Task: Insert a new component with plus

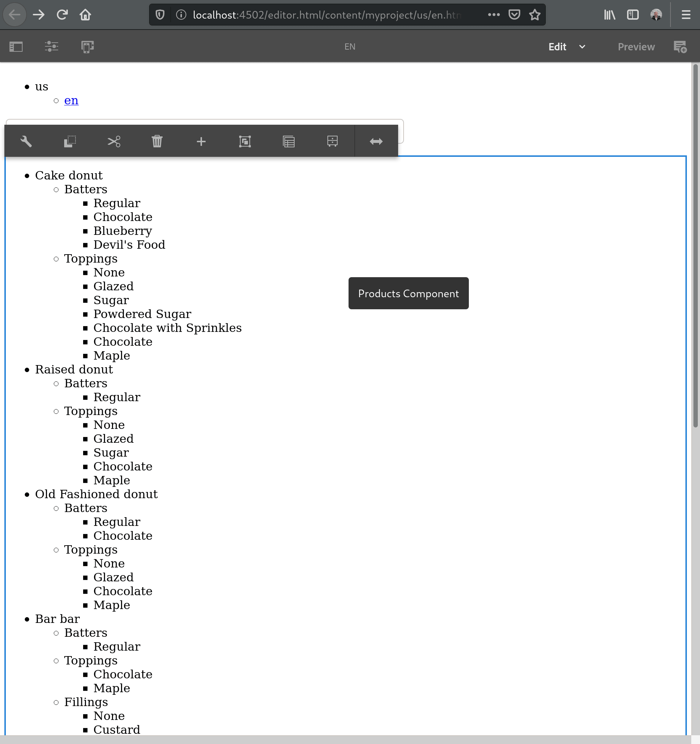Action: coord(201,142)
